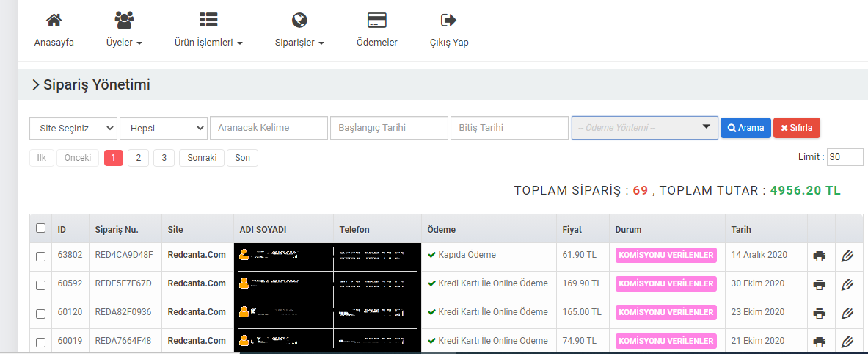This screenshot has height=354, width=868.
Task: Print order 60019
Action: pyautogui.click(x=820, y=342)
